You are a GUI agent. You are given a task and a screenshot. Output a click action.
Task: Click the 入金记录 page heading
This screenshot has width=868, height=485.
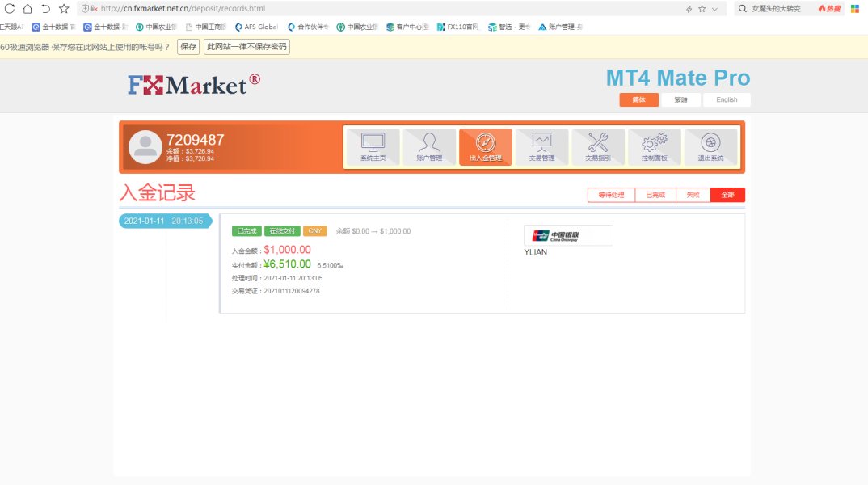pos(158,192)
